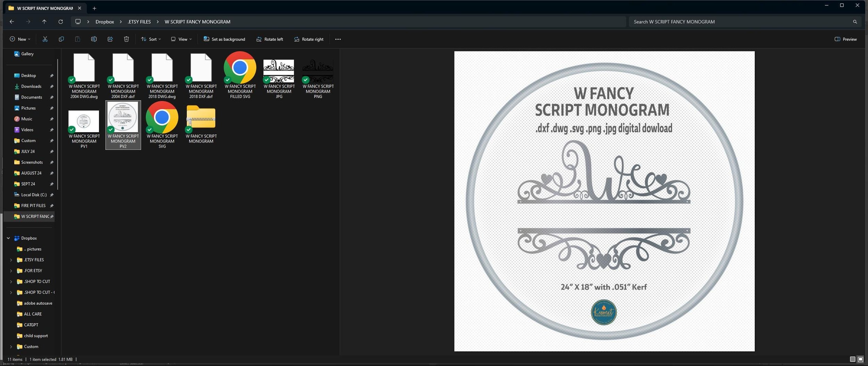Collapse the Dropbox tree node
The height and width of the screenshot is (366, 868).
8,238
